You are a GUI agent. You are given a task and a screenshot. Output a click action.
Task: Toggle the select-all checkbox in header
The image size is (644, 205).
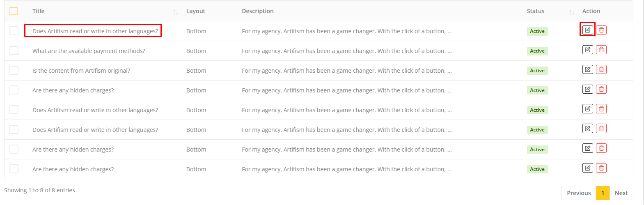pos(14,11)
